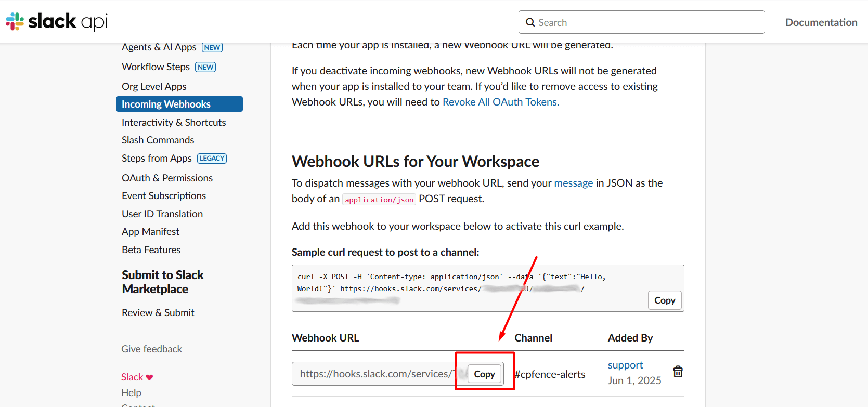Viewport: 868px width, 407px height.
Task: Copy the webhook URL
Action: (x=484, y=374)
